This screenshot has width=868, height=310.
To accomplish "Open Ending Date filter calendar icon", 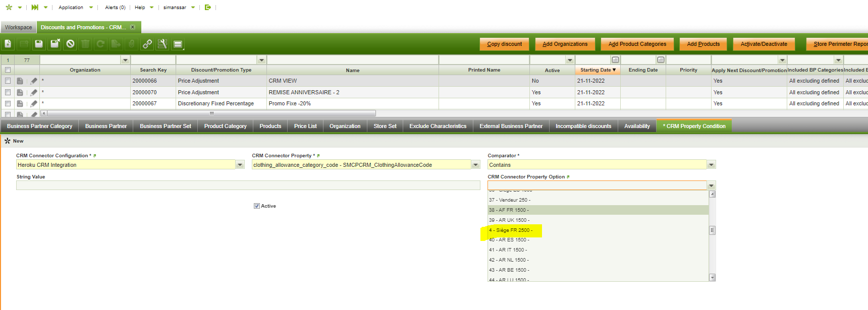I will tap(661, 60).
